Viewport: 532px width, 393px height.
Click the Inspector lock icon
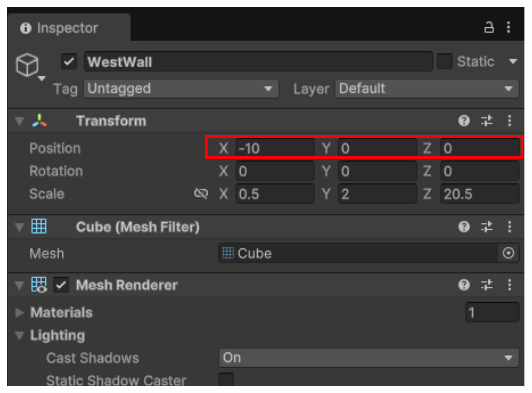[489, 27]
